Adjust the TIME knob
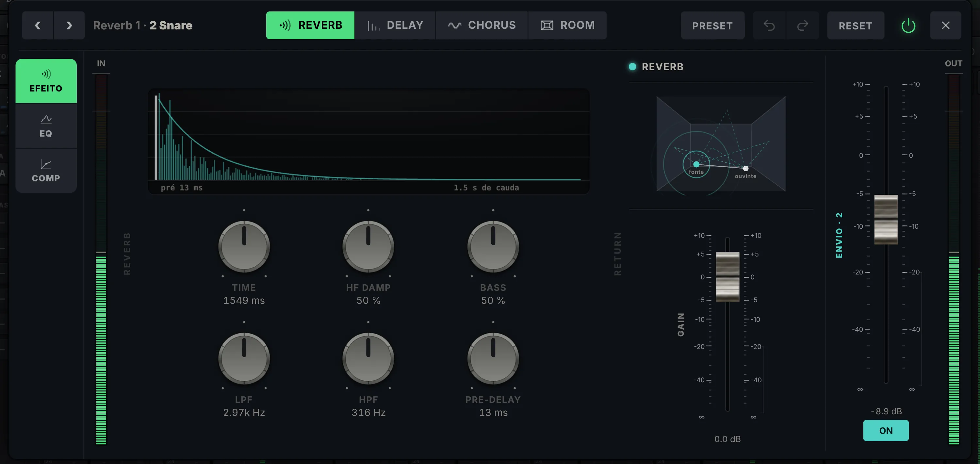The height and width of the screenshot is (464, 980). (x=244, y=246)
